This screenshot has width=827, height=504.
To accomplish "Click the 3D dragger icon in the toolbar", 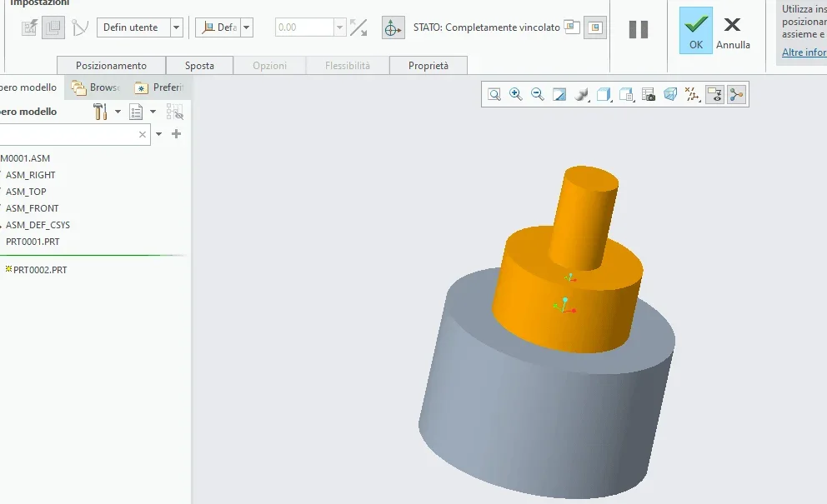I will click(x=393, y=27).
